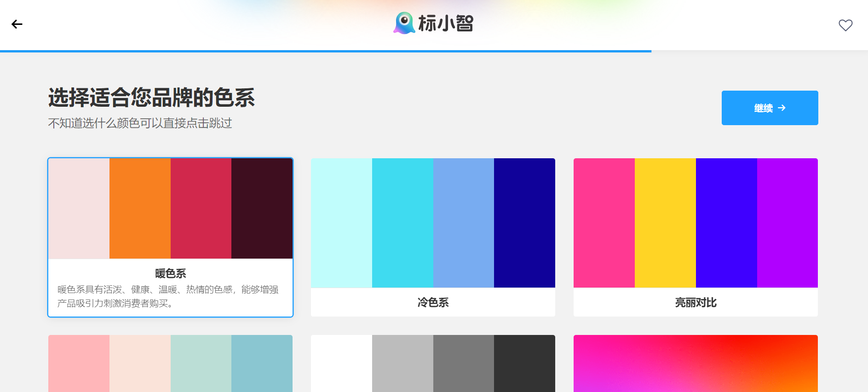The width and height of the screenshot is (868, 392).
Task: Click the cyan swatch in cool palette
Action: pos(402,223)
